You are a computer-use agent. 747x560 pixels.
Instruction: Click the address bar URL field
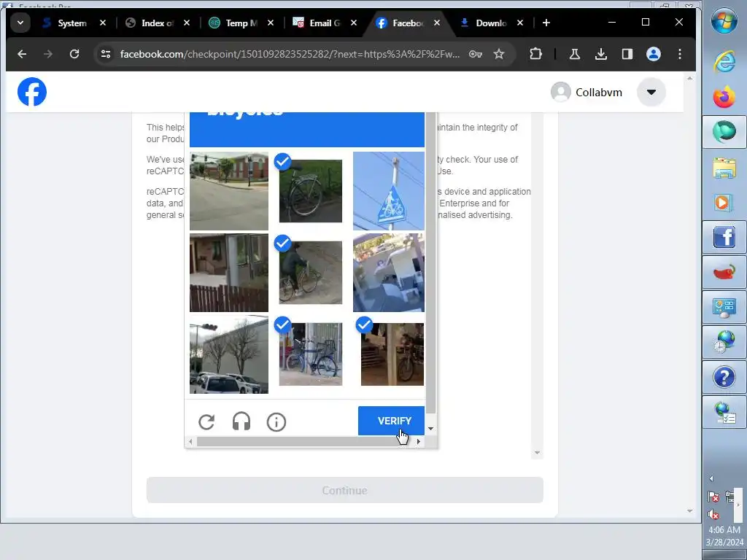(290, 54)
